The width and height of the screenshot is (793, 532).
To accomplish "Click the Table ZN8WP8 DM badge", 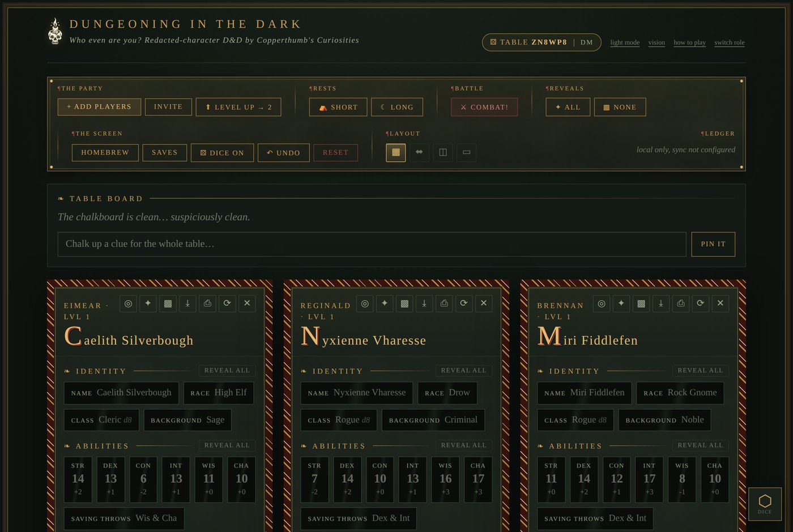I will 542,42.
